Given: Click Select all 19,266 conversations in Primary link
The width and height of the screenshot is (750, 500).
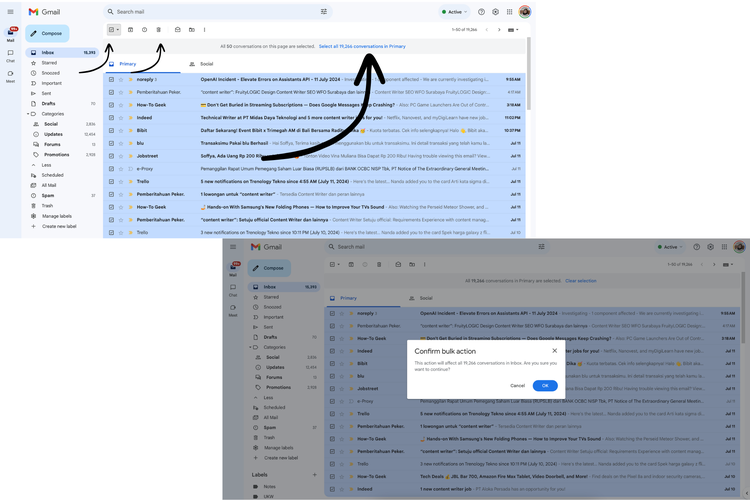Looking at the screenshot, I should pyautogui.click(x=362, y=46).
